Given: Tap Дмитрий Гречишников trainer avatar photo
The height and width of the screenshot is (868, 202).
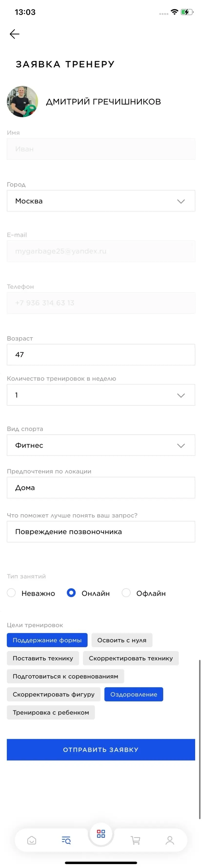Looking at the screenshot, I should click(x=22, y=101).
